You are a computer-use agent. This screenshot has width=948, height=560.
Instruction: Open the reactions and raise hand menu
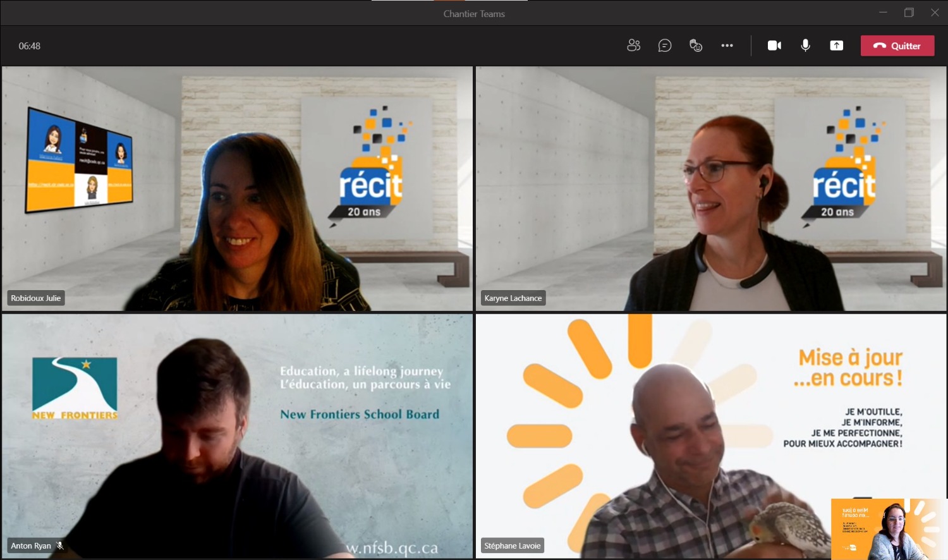[696, 46]
